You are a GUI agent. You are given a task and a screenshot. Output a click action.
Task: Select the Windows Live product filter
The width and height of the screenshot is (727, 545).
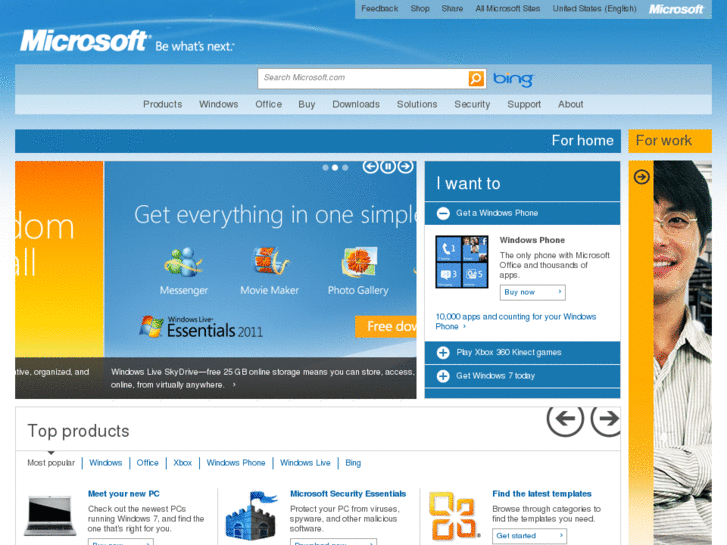tap(305, 463)
